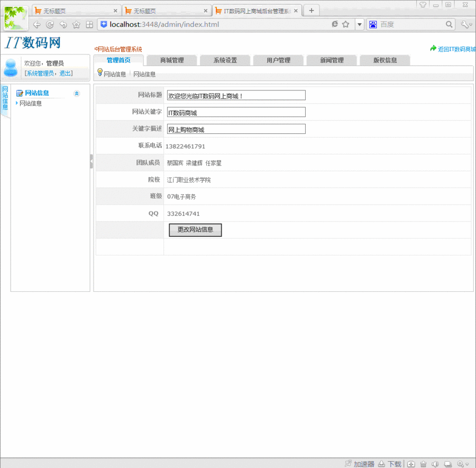
Task: Open the 系统设置 tab
Action: 225,60
